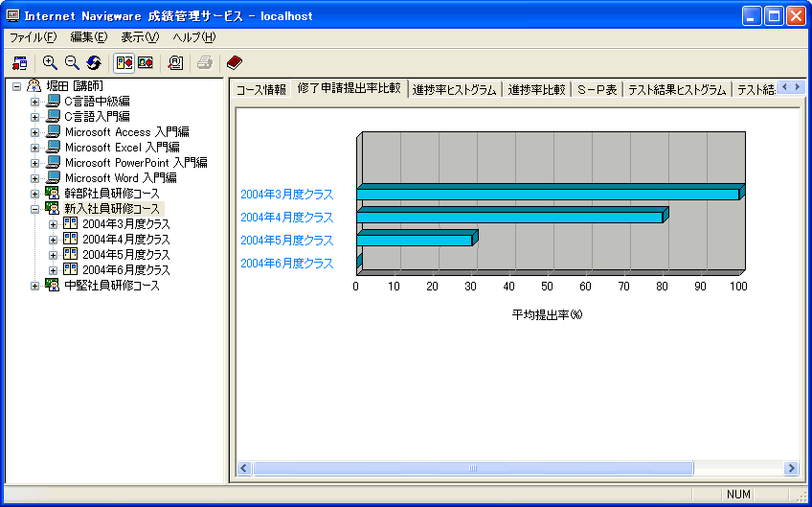Open the ヘルプ(H) menu

pos(194,37)
